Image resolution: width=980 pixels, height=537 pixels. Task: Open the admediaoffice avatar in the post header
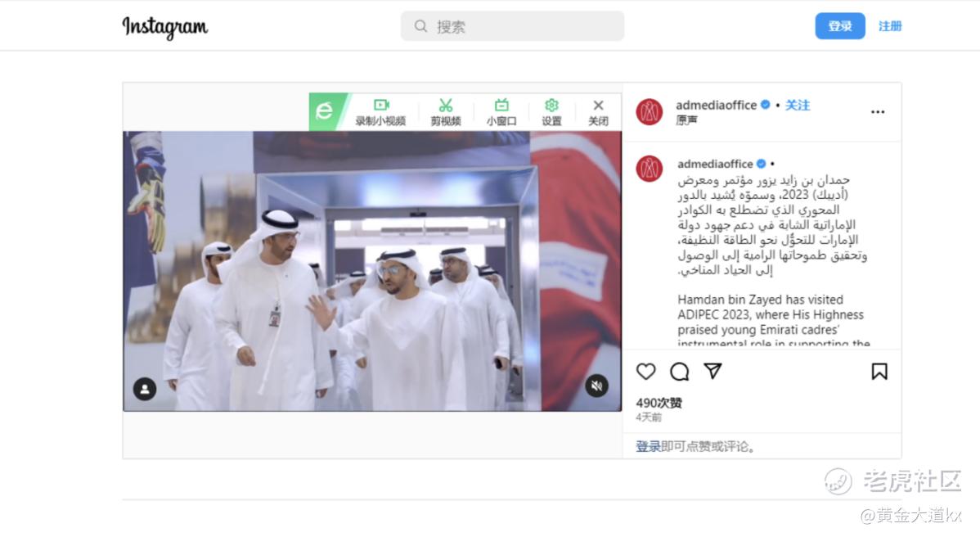pos(650,112)
